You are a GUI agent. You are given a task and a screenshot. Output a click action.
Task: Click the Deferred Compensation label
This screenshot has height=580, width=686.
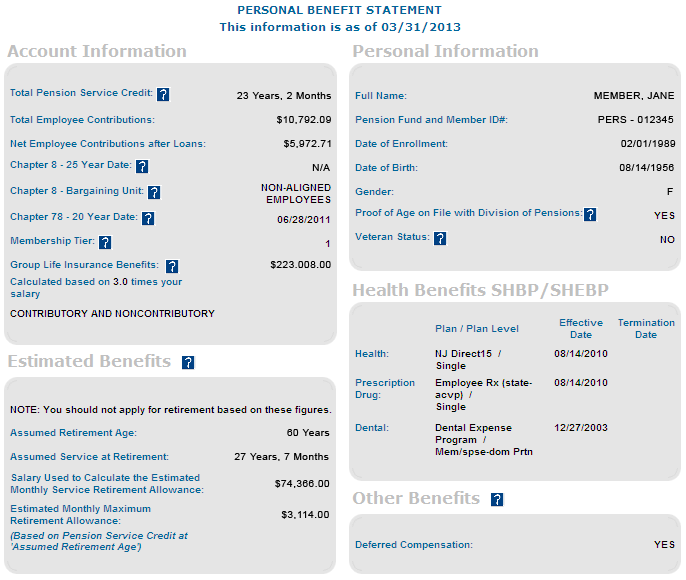tap(414, 545)
